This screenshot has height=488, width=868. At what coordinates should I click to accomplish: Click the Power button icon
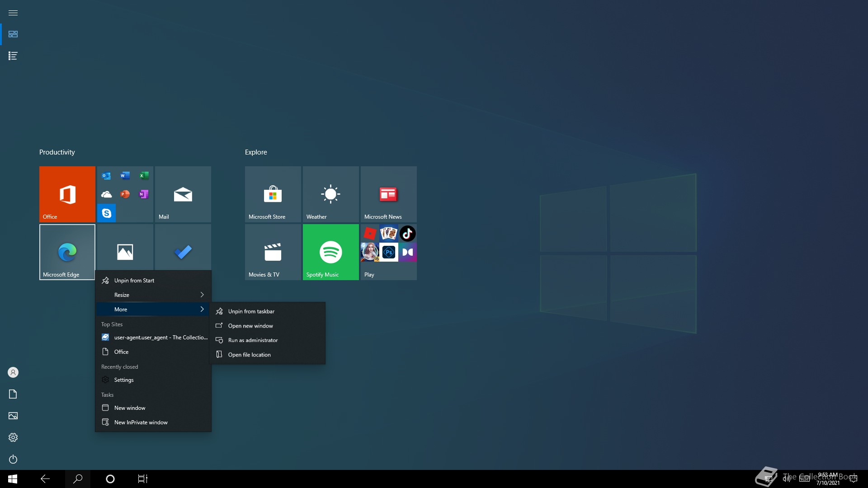click(x=13, y=459)
